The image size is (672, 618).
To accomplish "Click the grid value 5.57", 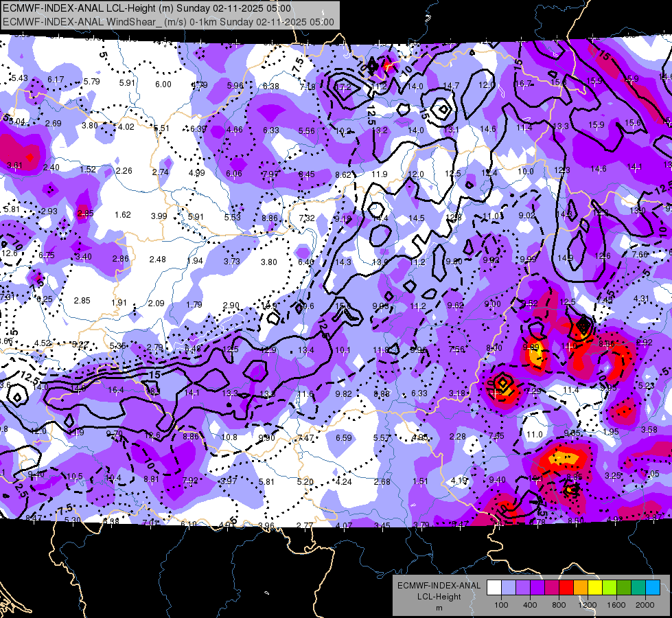I will 382,438.
